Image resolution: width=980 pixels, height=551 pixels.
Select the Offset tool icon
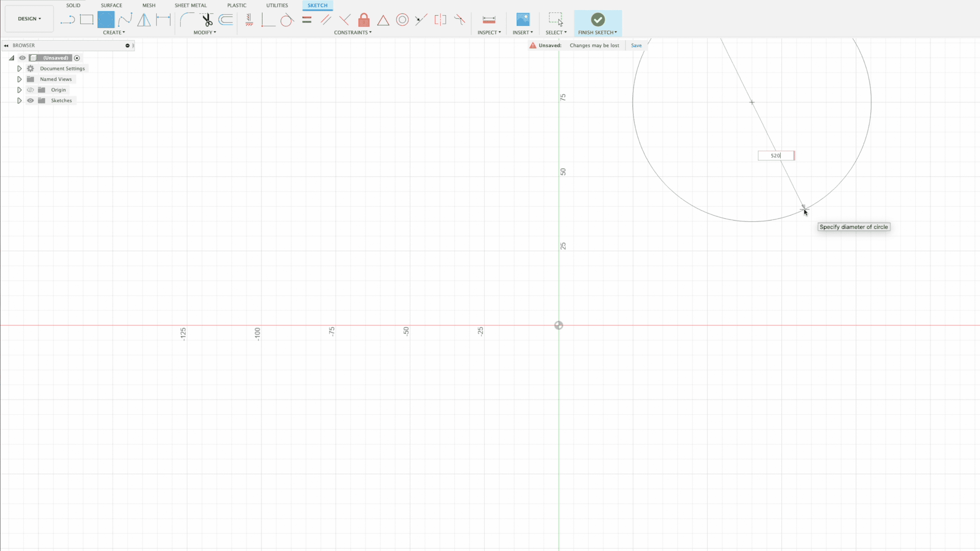tap(226, 20)
